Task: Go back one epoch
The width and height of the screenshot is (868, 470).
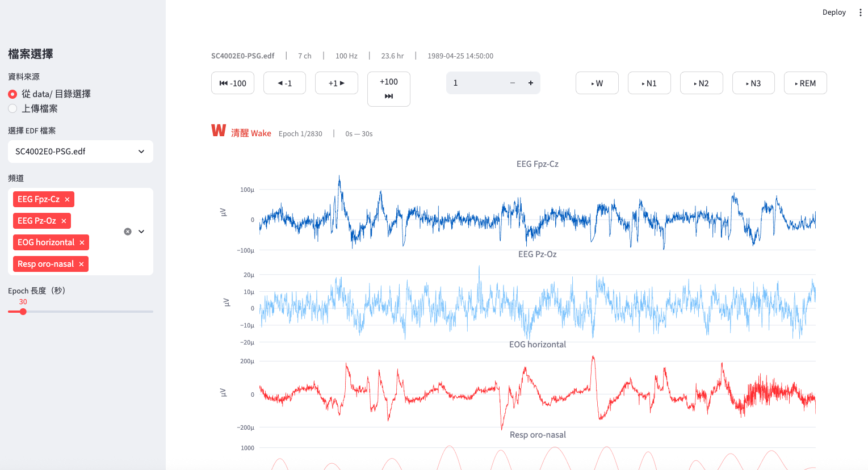Action: point(284,83)
